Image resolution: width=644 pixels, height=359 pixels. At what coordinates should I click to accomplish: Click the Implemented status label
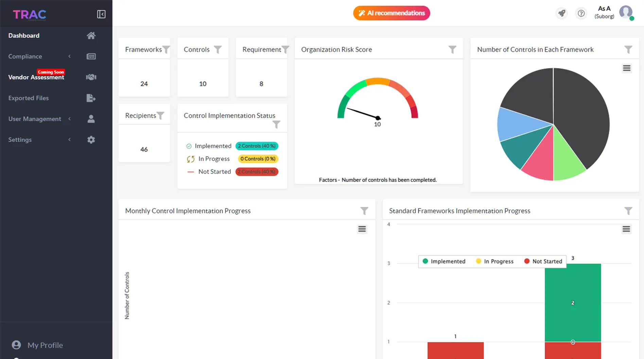point(213,146)
